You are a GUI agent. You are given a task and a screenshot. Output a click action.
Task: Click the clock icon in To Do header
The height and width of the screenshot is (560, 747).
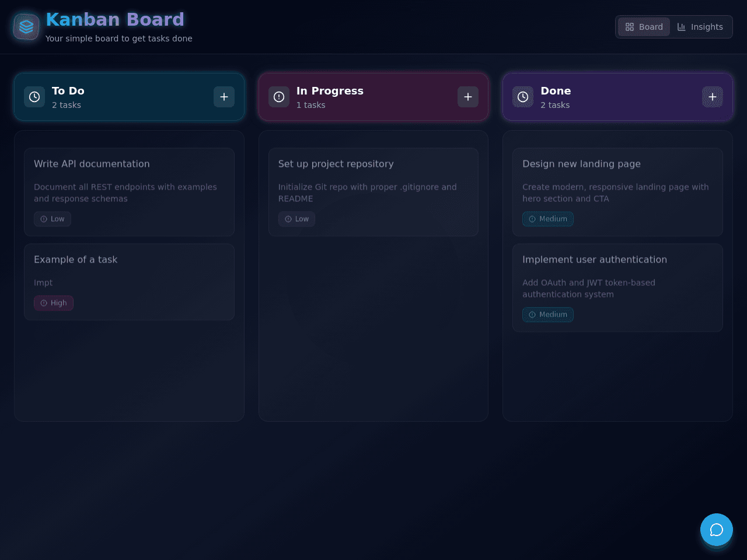click(34, 97)
